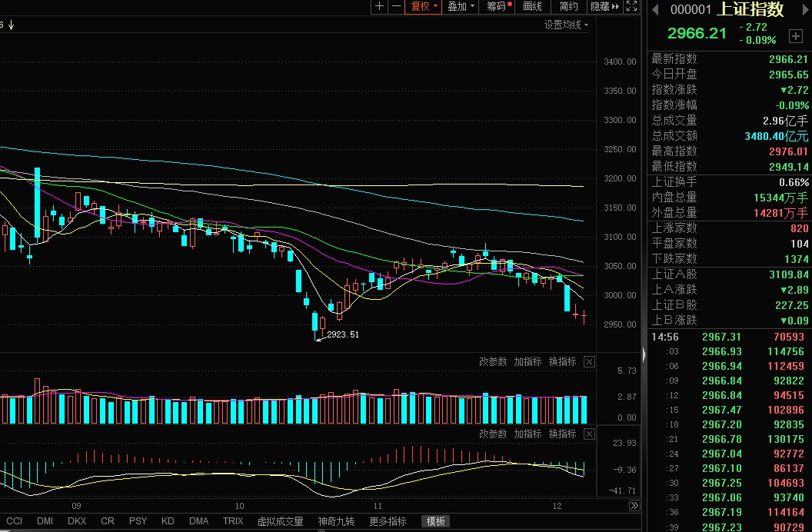Screen dimensions: 812x532
Task: Open the 复权 dropdown
Action: (424, 7)
